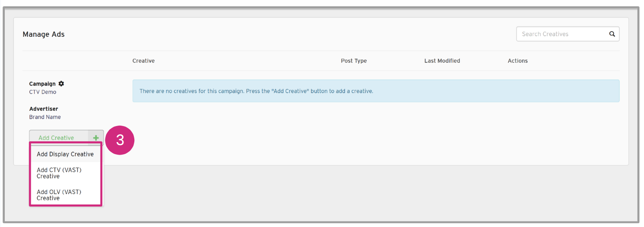Select Add Display Creative option
This screenshot has height=227, width=644.
(x=65, y=154)
